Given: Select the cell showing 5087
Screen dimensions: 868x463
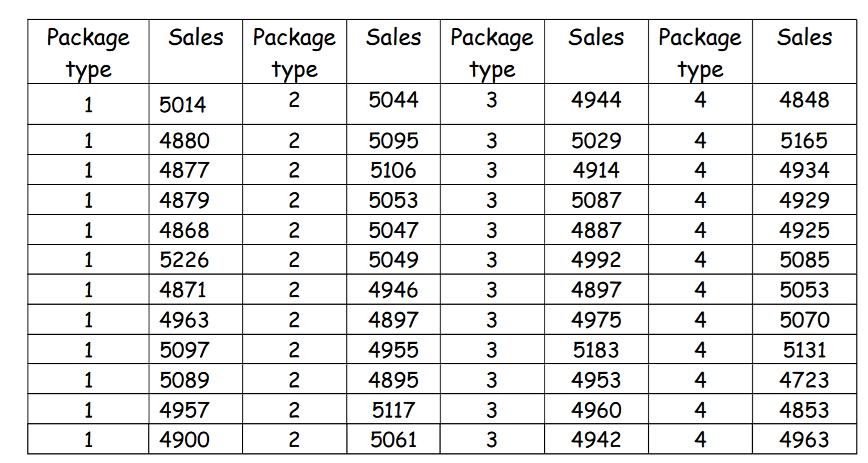Looking at the screenshot, I should point(596,200).
